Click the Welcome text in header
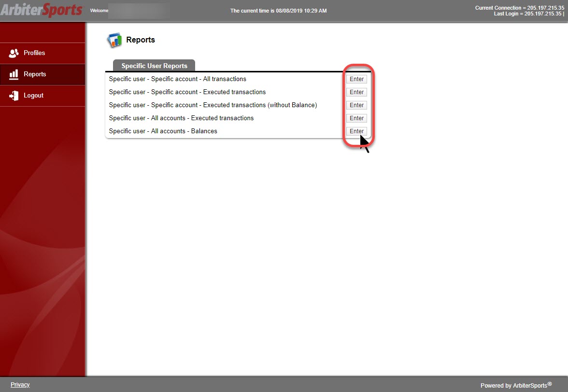The image size is (568, 392). [99, 11]
